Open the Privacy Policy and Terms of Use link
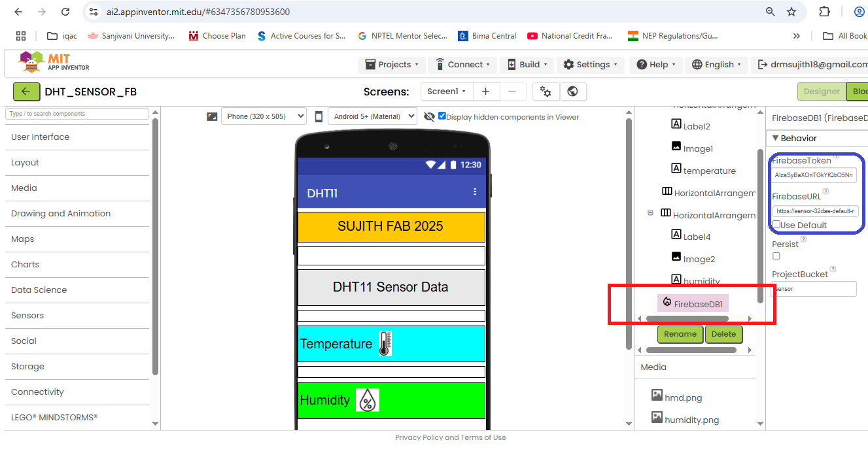 click(450, 437)
